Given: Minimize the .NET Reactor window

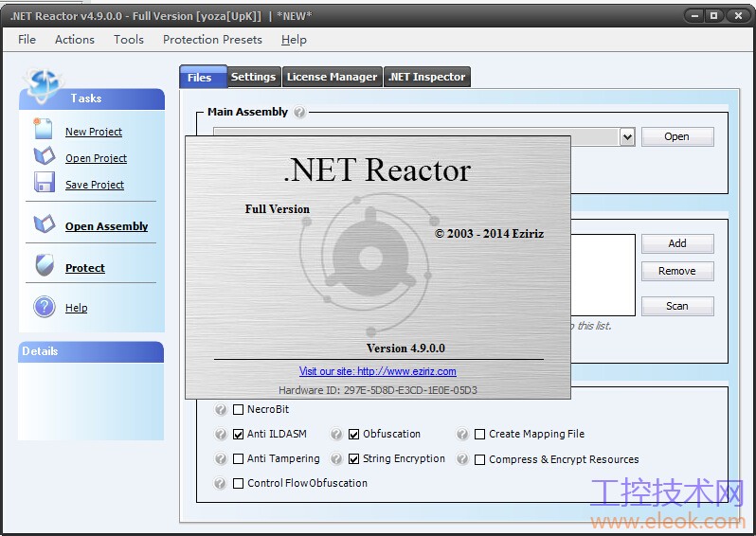Looking at the screenshot, I should 694,16.
